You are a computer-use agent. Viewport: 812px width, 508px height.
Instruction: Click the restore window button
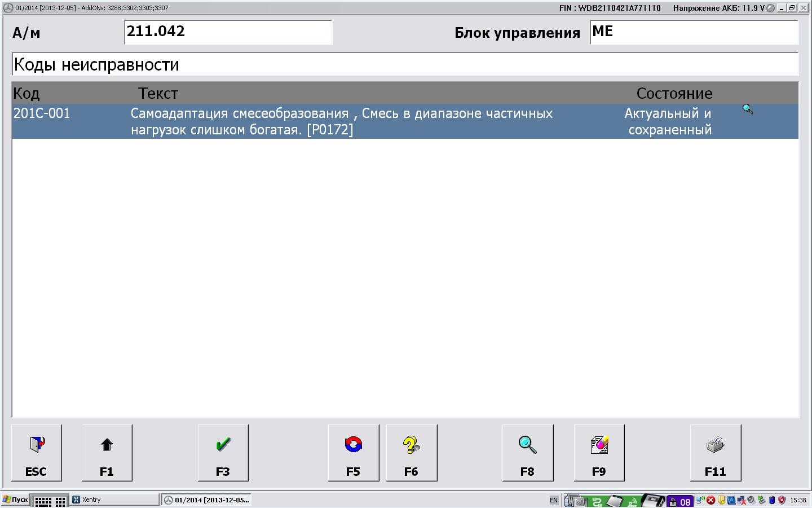(x=792, y=8)
